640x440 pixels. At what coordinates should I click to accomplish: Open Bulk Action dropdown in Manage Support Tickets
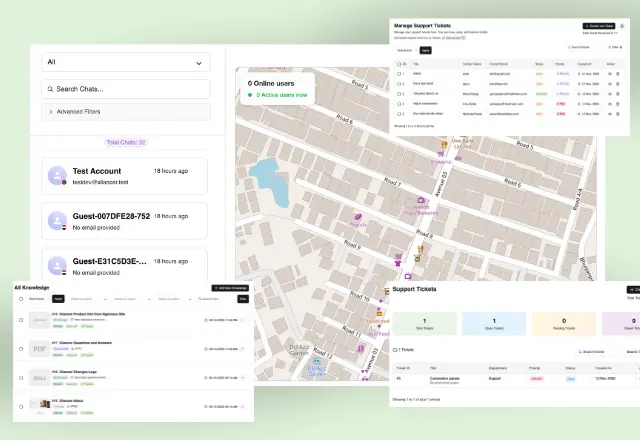point(406,50)
